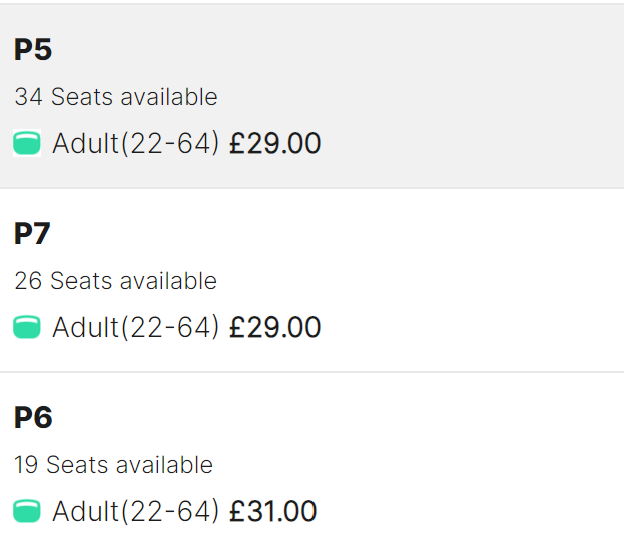Click the '34 Seats available' text
Image resolution: width=624 pixels, height=550 pixels.
point(116,97)
